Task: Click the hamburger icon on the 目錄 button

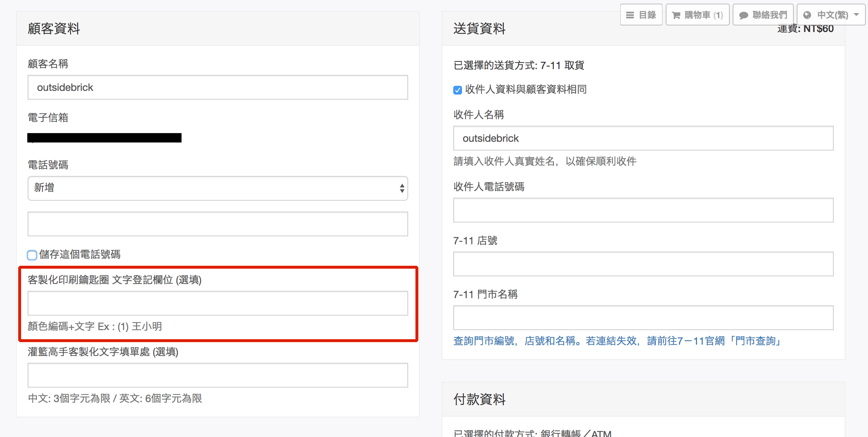Action: point(630,15)
